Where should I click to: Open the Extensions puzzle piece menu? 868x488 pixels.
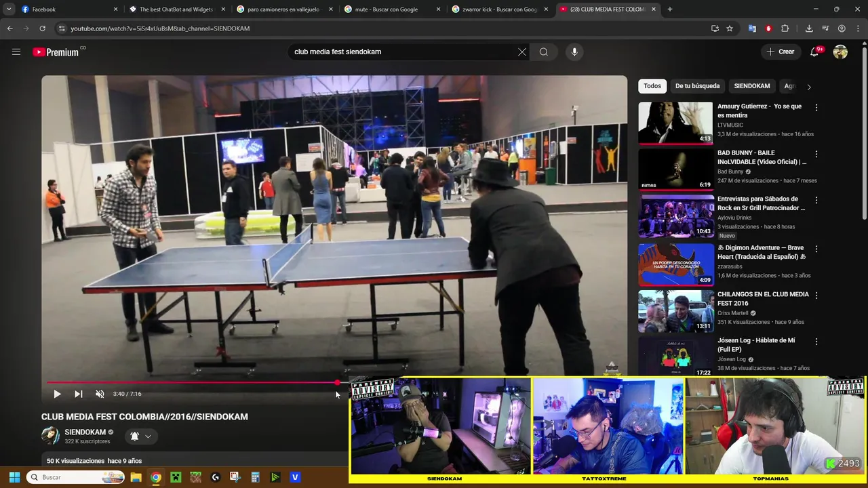(785, 28)
